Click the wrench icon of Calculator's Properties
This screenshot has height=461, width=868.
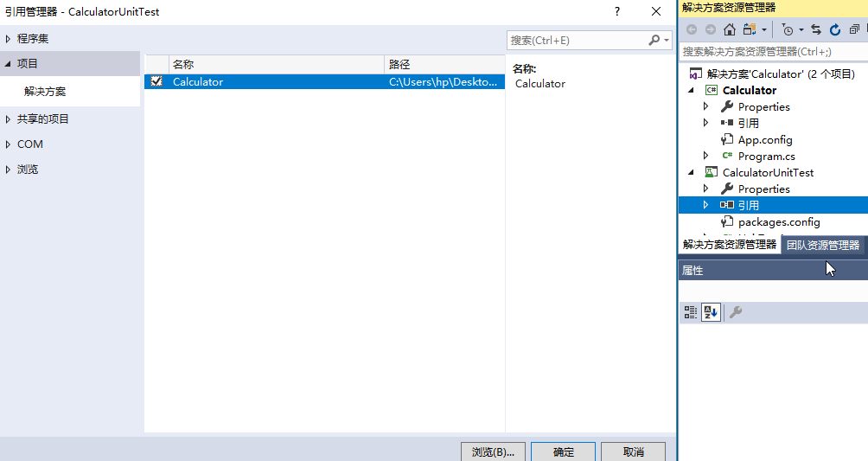coord(727,106)
